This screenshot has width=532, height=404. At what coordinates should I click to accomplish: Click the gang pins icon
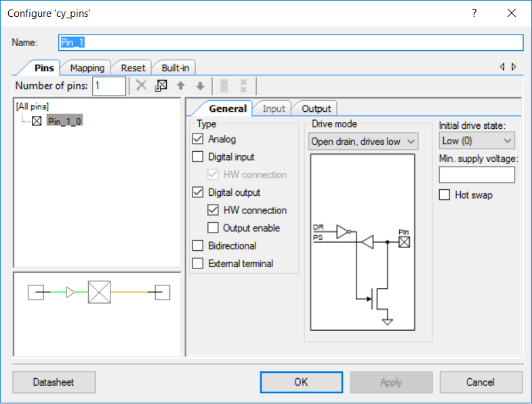224,85
